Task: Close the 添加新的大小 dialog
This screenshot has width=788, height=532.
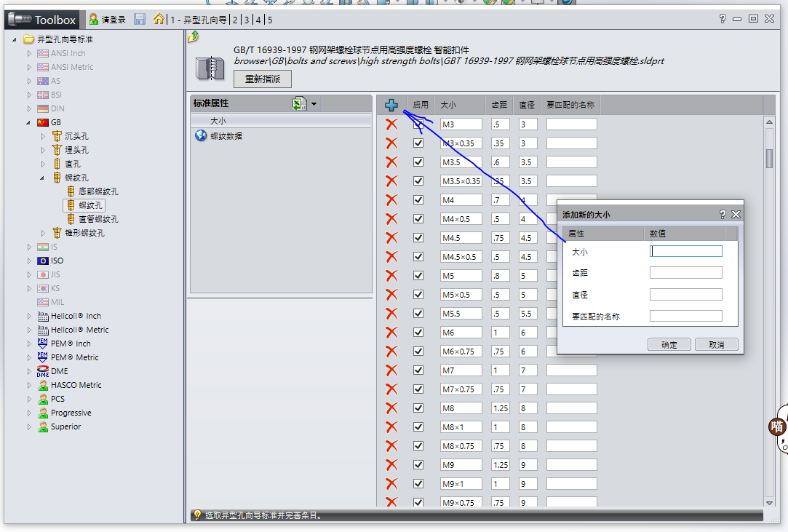Action: (736, 214)
